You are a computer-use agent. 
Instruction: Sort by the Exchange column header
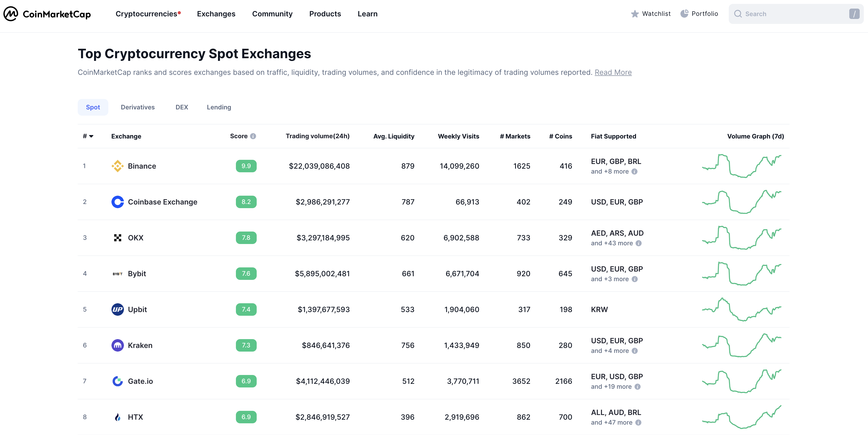(x=126, y=136)
